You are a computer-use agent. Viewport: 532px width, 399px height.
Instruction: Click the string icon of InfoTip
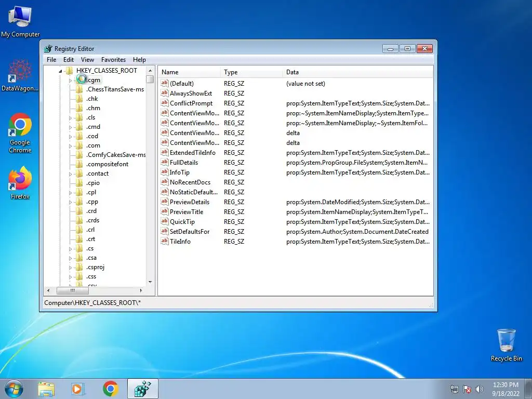point(165,172)
